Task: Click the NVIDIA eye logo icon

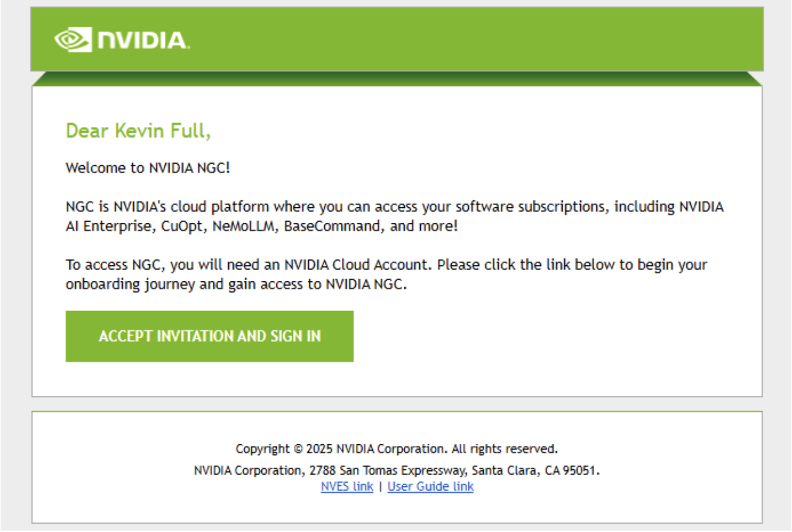Action: [x=73, y=40]
